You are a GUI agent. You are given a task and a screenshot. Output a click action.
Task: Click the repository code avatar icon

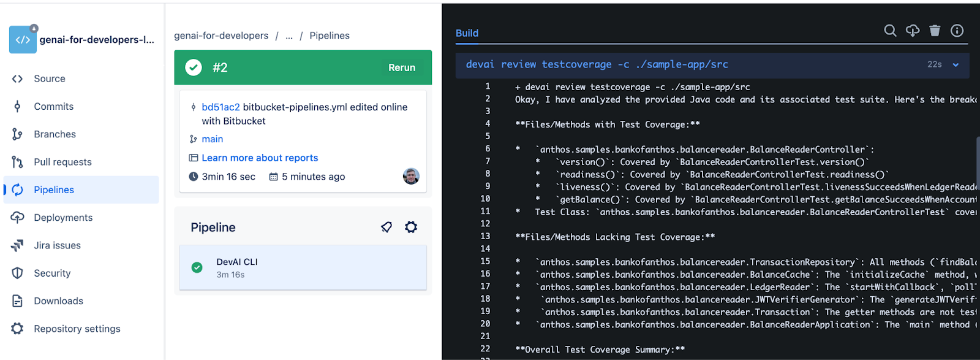click(23, 39)
